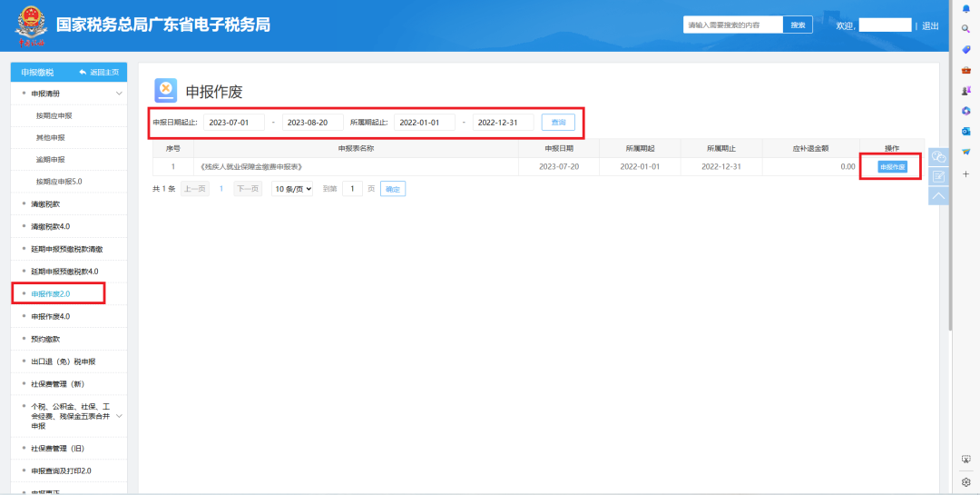
Task: Open the notifications bell in browser sidebar
Action: click(x=966, y=8)
